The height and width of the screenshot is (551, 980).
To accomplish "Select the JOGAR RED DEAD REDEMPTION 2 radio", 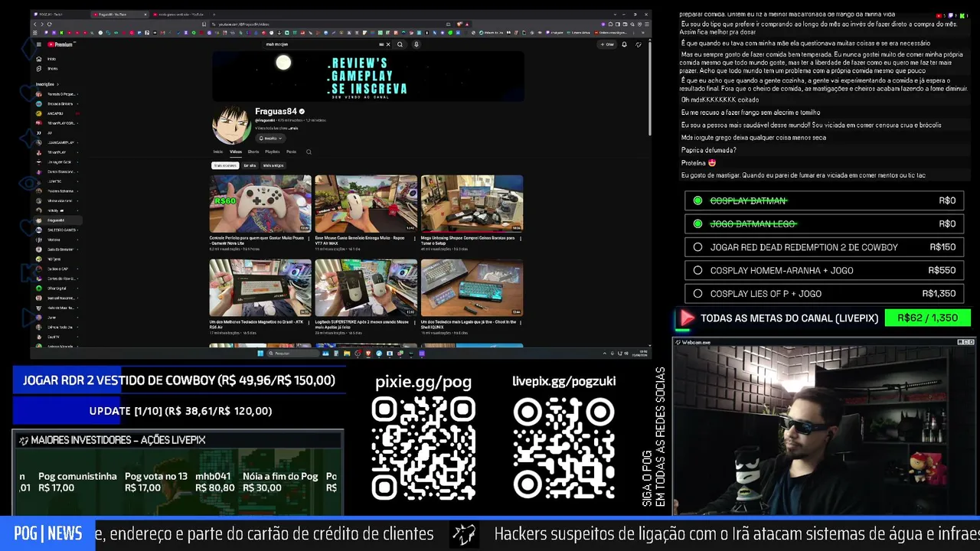I will [x=697, y=247].
